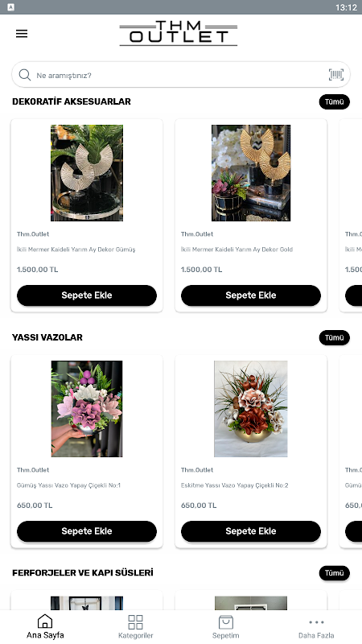Viewport: 362px width, 644px height.
Task: Open the silver half-moon decor image
Action: pos(87,173)
